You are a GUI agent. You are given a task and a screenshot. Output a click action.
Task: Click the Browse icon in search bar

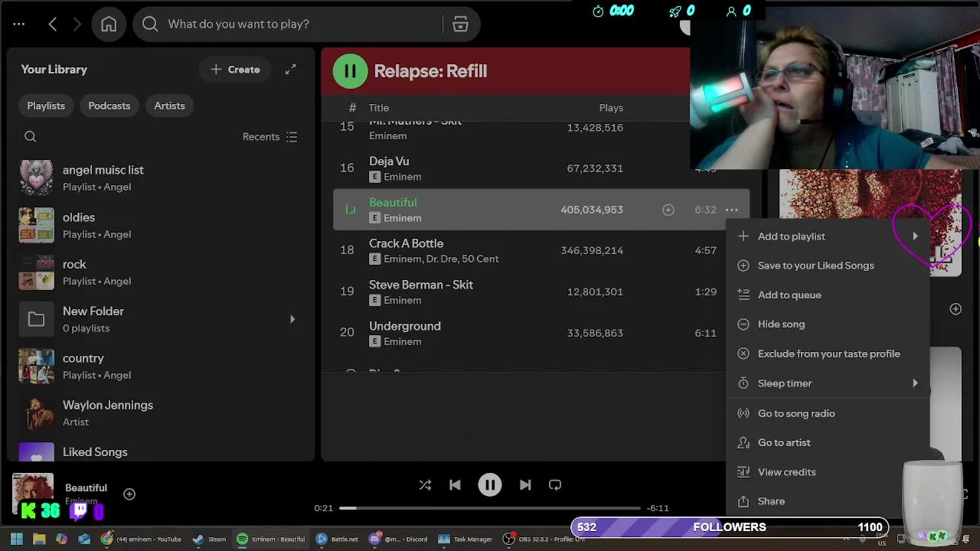click(x=460, y=24)
